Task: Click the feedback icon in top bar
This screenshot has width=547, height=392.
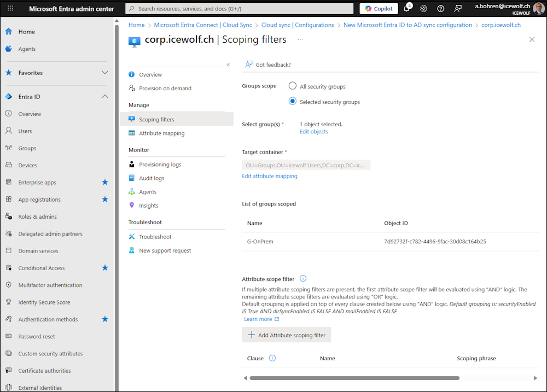Action: pyautogui.click(x=458, y=9)
